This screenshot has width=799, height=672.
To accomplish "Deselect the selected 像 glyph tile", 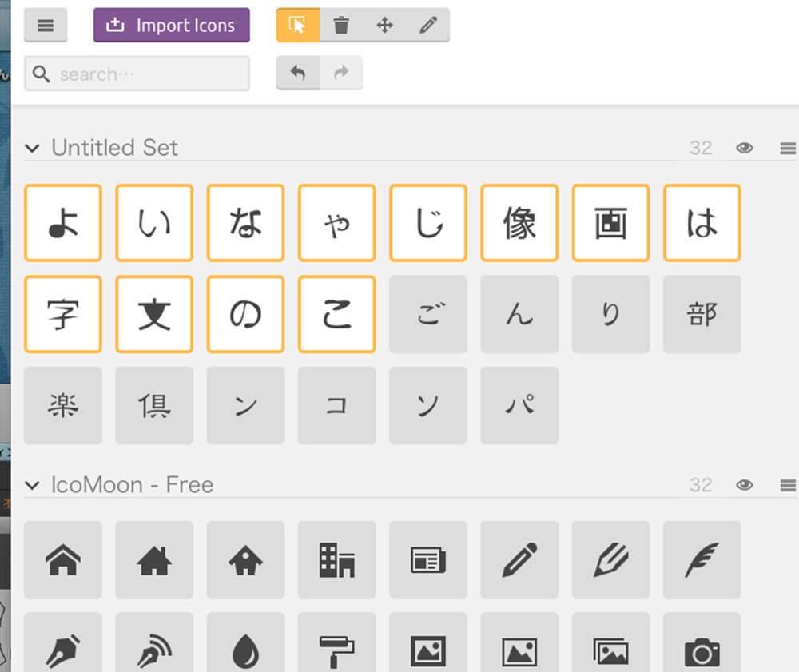I will (519, 223).
